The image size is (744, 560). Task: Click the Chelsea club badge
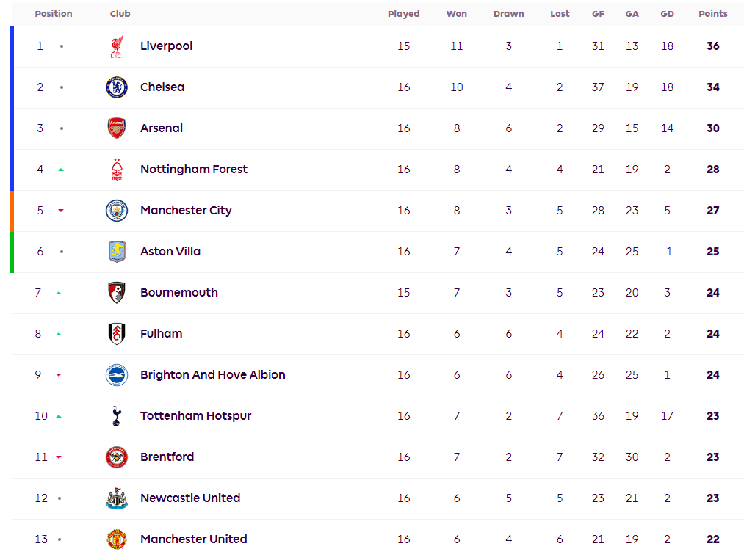(x=116, y=87)
